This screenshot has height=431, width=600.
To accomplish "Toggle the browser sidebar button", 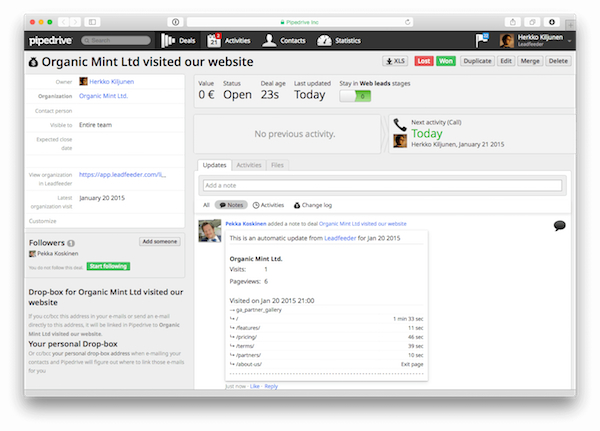I will tap(92, 22).
